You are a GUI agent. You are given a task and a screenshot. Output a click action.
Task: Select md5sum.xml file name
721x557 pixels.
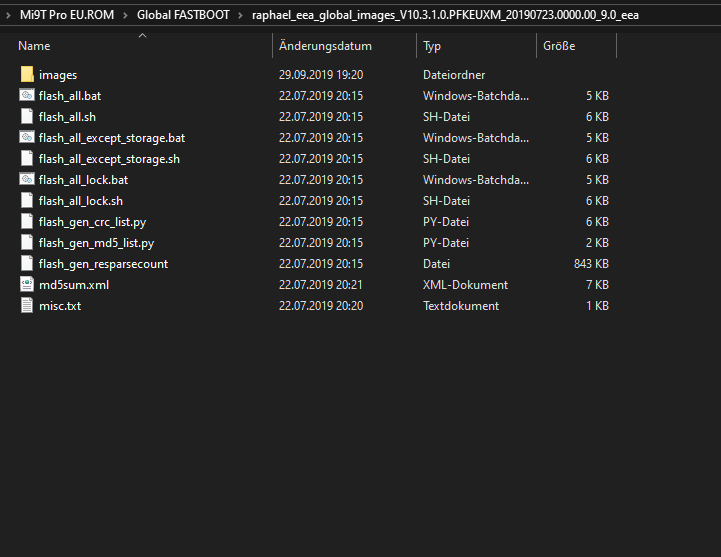pyautogui.click(x=74, y=285)
